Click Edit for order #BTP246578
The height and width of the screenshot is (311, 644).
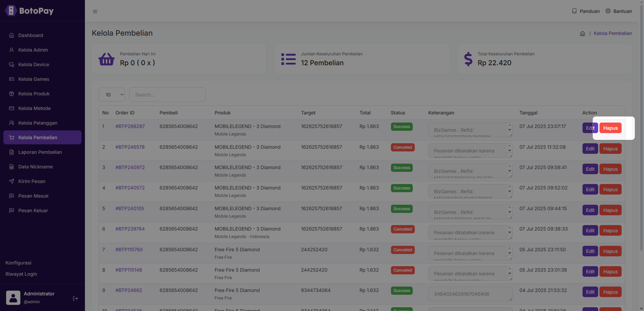(x=590, y=149)
